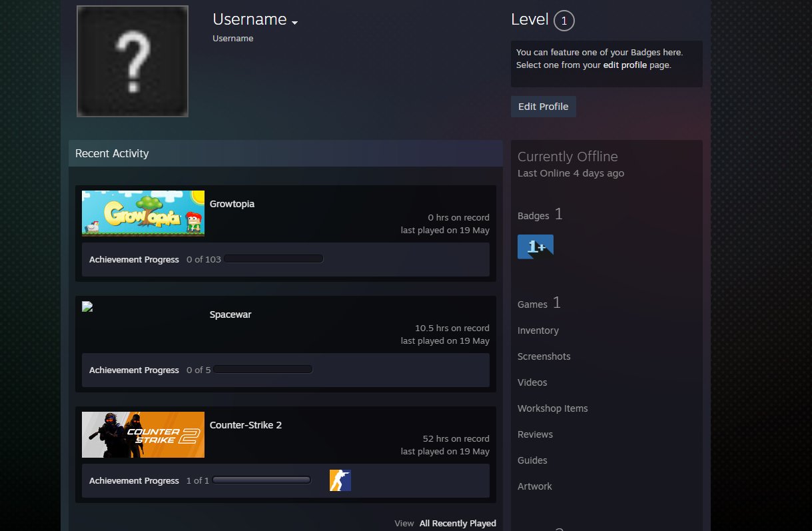Click the 'Currently Offline' status text
Viewport: 812px width, 531px height.
point(568,157)
